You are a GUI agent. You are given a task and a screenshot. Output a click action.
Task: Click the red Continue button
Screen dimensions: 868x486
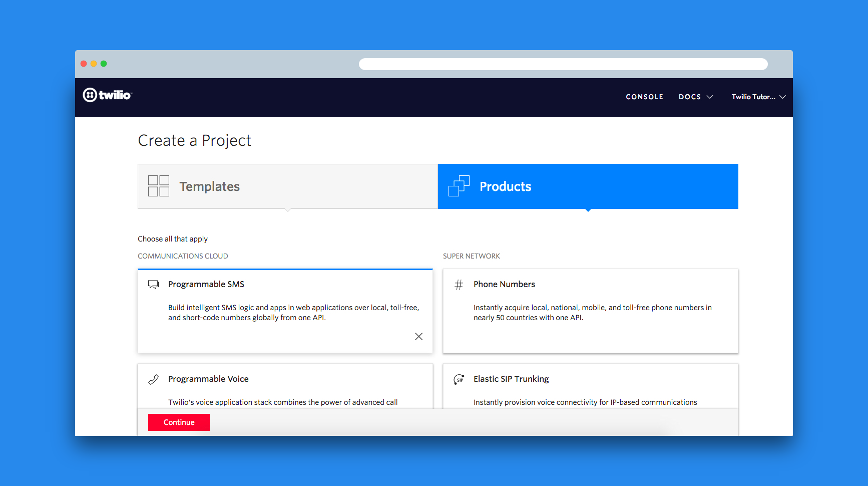click(179, 422)
